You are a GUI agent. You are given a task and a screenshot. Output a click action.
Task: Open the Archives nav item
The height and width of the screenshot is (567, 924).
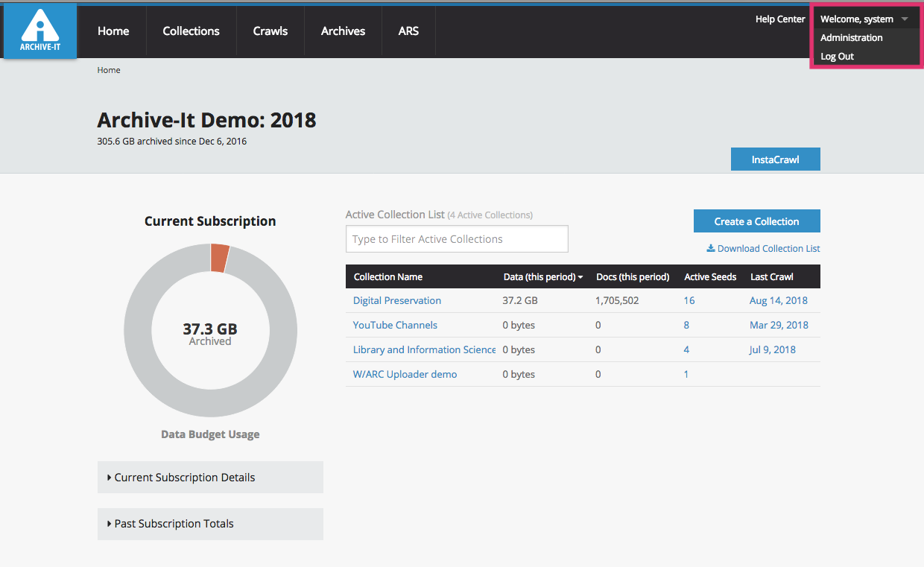[x=343, y=31]
